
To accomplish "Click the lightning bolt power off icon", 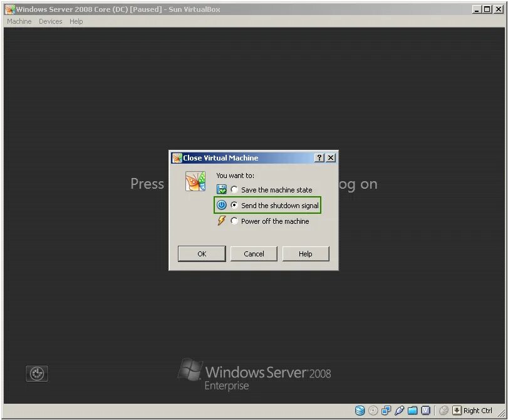I will (222, 221).
